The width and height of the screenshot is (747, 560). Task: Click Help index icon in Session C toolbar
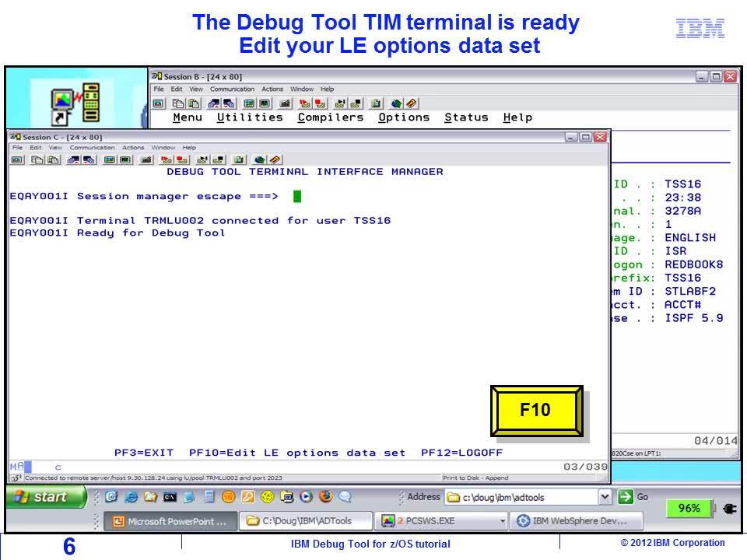coord(275,160)
